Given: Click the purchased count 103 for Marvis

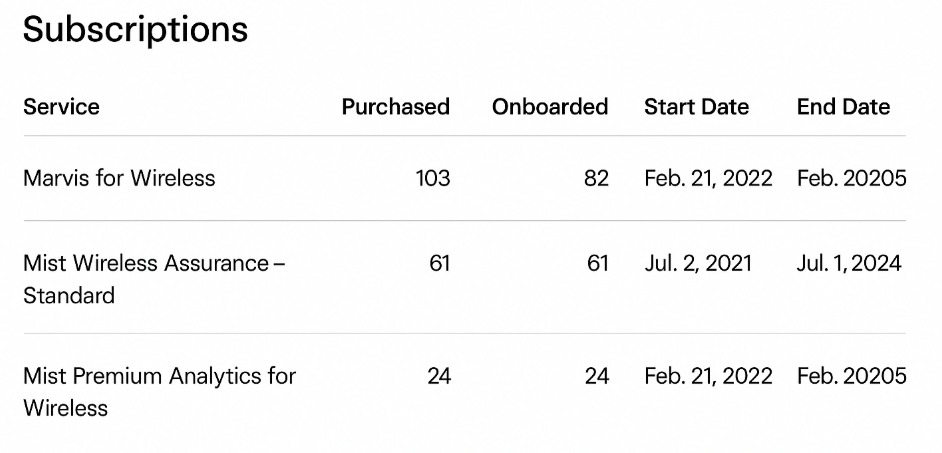Looking at the screenshot, I should point(433,179).
